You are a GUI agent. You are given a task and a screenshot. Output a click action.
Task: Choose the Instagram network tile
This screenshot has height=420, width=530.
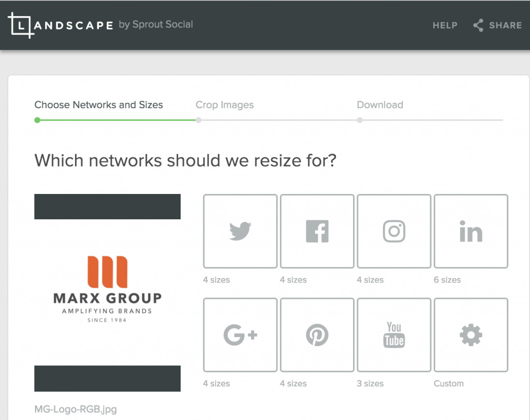[394, 231]
